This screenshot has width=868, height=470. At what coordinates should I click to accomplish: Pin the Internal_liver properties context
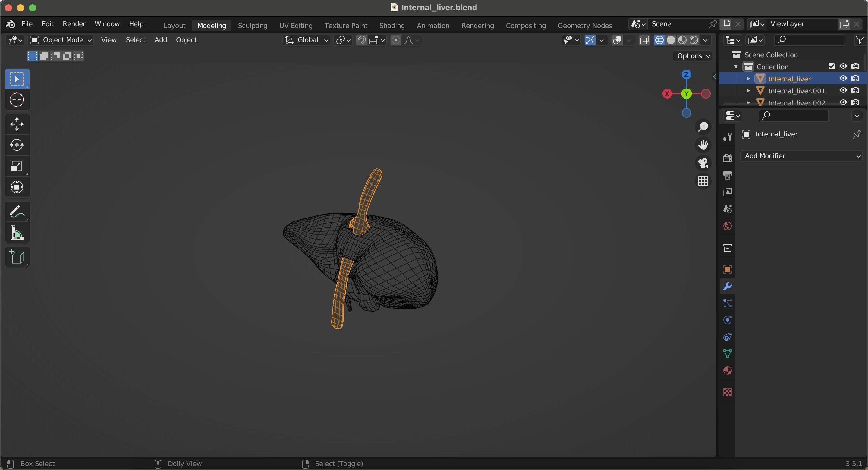click(x=857, y=134)
